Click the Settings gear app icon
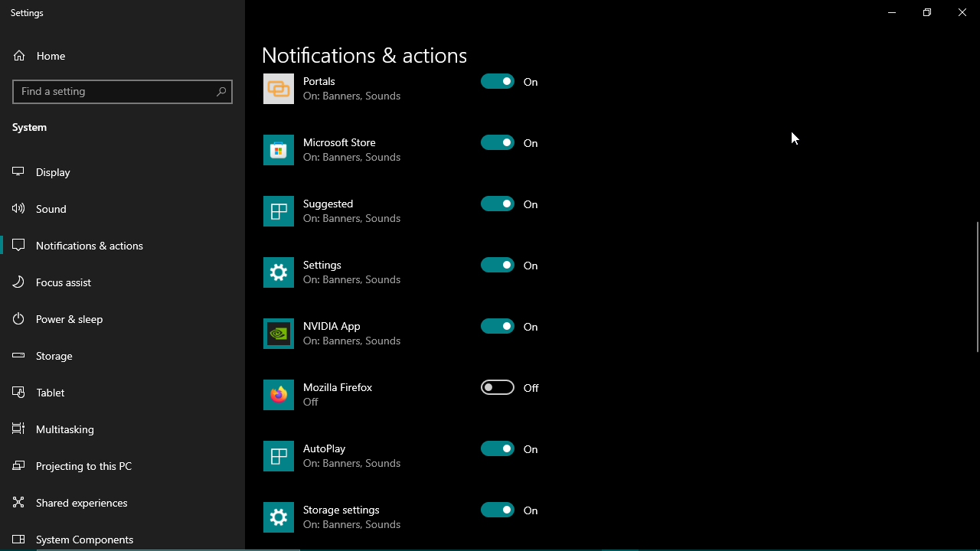This screenshot has height=551, width=980. click(279, 272)
